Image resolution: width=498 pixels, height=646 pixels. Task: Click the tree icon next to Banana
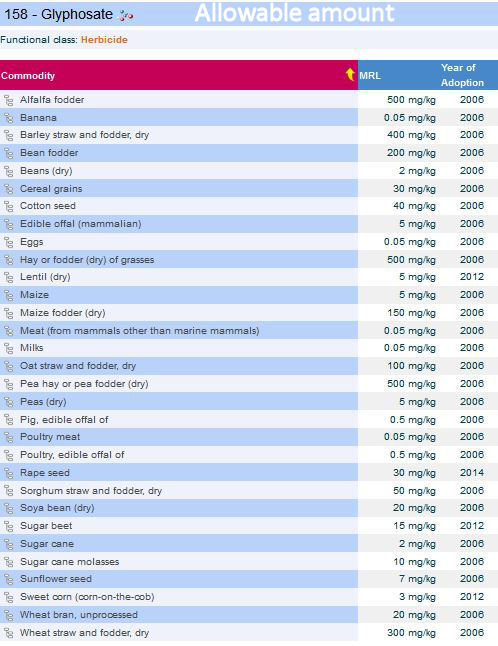click(x=9, y=118)
